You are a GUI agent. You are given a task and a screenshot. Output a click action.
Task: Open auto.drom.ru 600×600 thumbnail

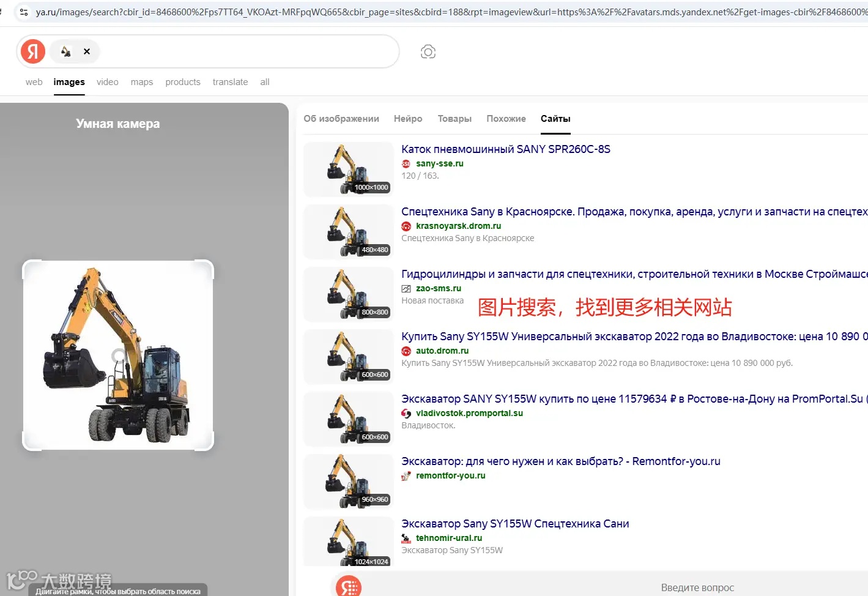point(349,357)
